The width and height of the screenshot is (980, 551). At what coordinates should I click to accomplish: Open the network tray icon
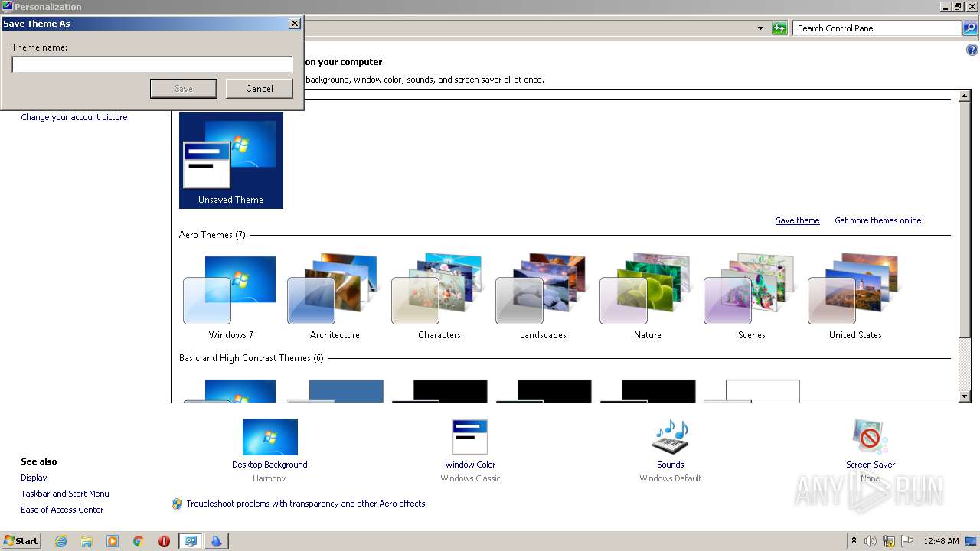pos(889,541)
